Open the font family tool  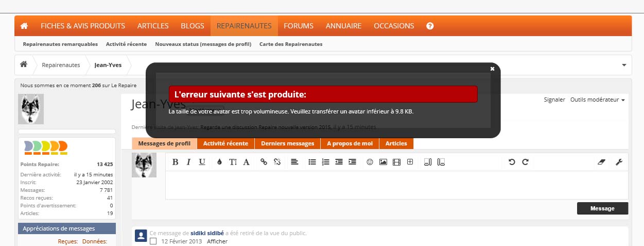246,162
